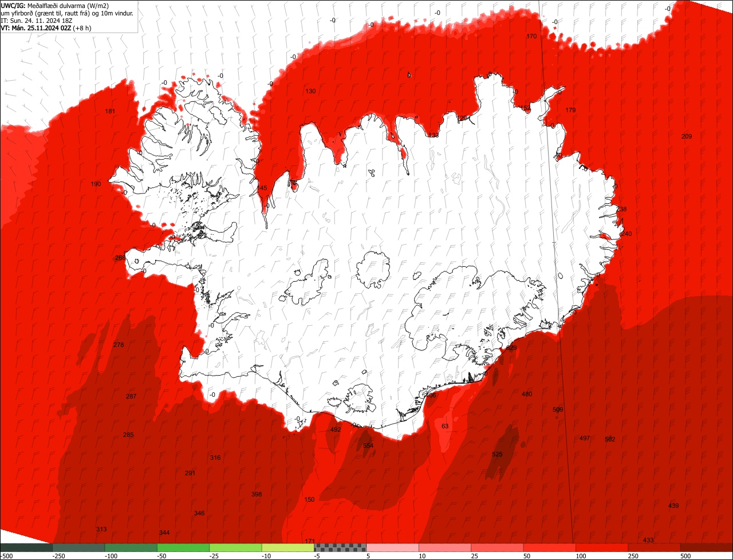Screen dimensions: 733x560
Task: Select the flux value '266' on the west coast
Action: (x=120, y=258)
